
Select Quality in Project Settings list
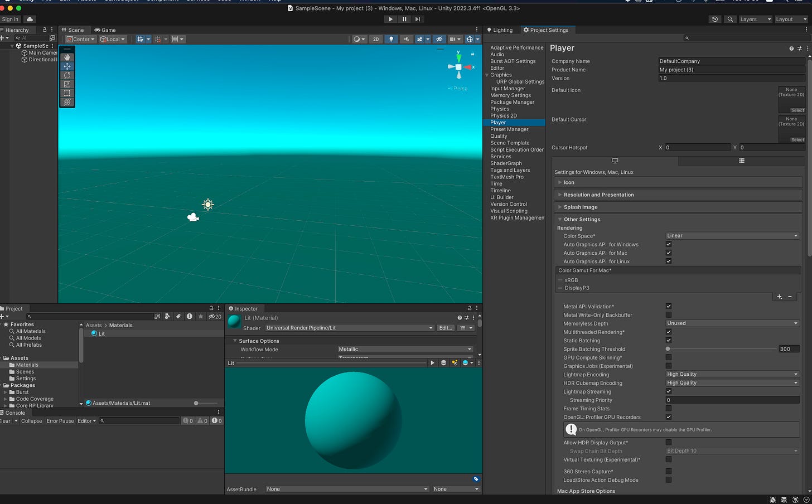point(499,136)
